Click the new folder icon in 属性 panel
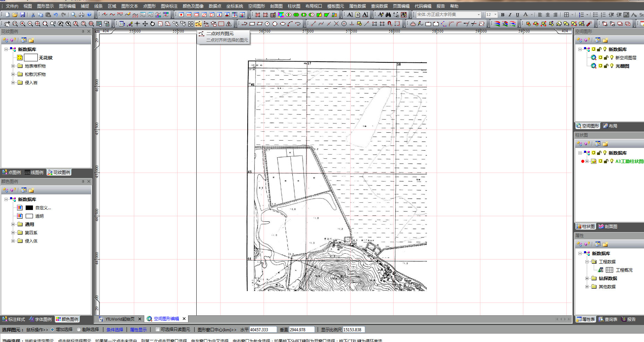 pyautogui.click(x=605, y=244)
